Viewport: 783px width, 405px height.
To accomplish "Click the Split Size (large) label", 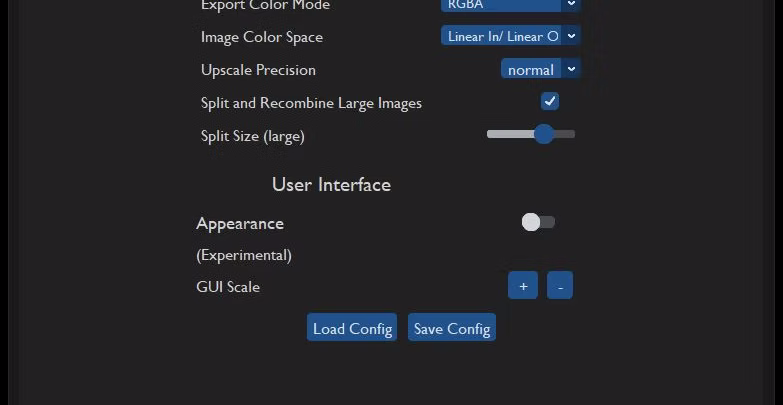I will (x=252, y=136).
